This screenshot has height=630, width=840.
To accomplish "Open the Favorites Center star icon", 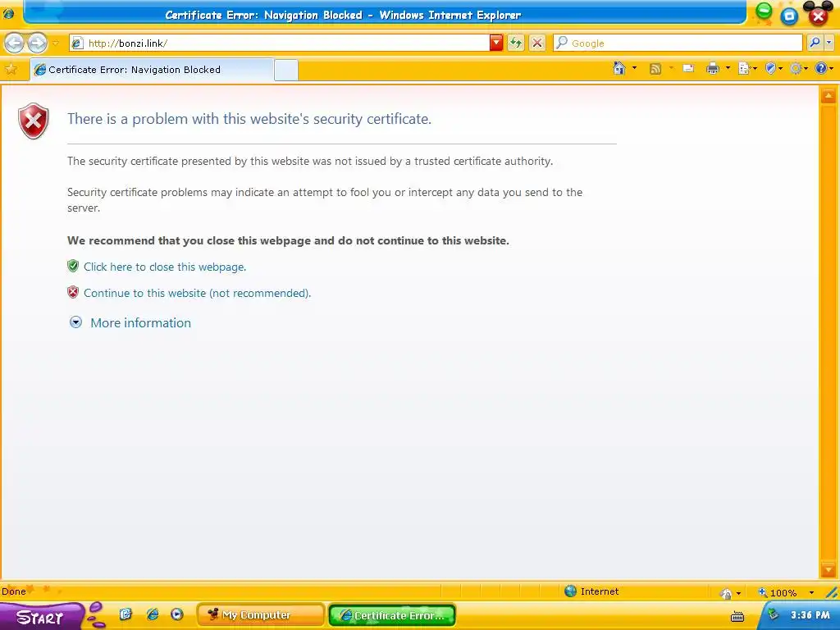I will coord(11,70).
